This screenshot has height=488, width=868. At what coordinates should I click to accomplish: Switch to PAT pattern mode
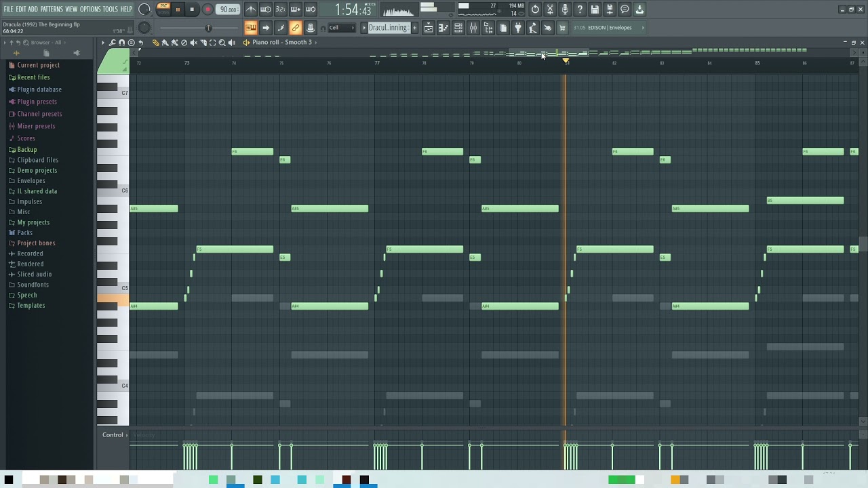(x=163, y=6)
